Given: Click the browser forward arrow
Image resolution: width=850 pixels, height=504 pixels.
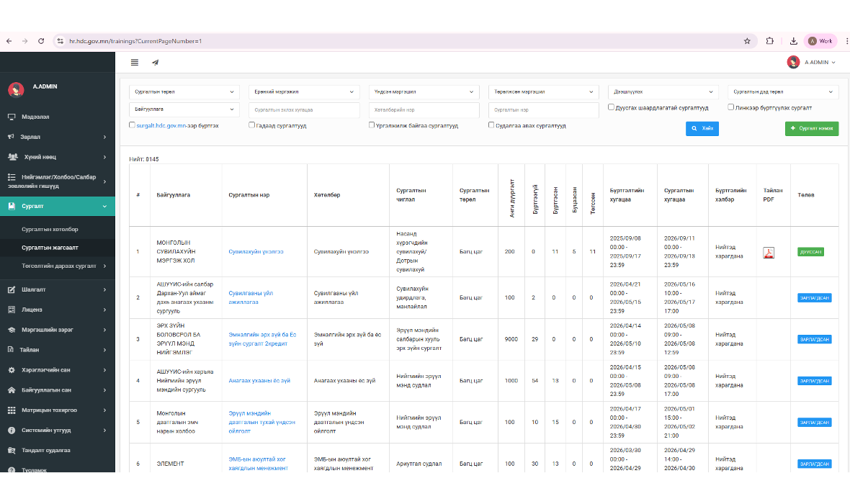Looking at the screenshot, I should (x=25, y=41).
